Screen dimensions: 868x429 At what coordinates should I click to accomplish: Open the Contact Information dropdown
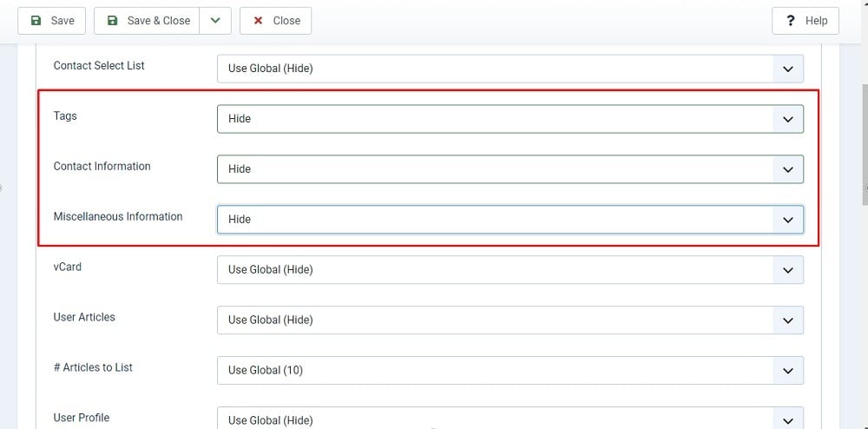click(x=510, y=169)
